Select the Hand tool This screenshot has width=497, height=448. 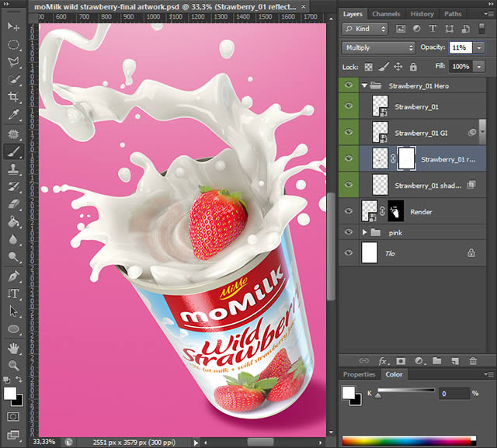coord(13,349)
